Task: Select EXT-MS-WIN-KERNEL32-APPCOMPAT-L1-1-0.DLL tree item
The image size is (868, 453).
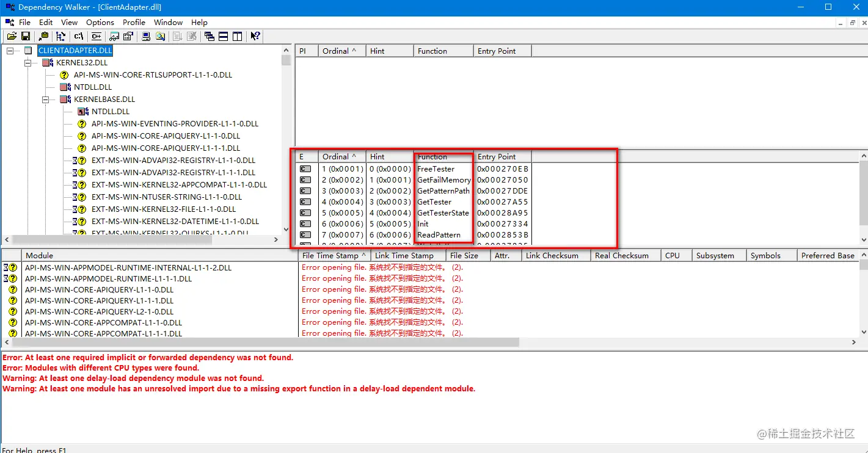Action: point(179,184)
